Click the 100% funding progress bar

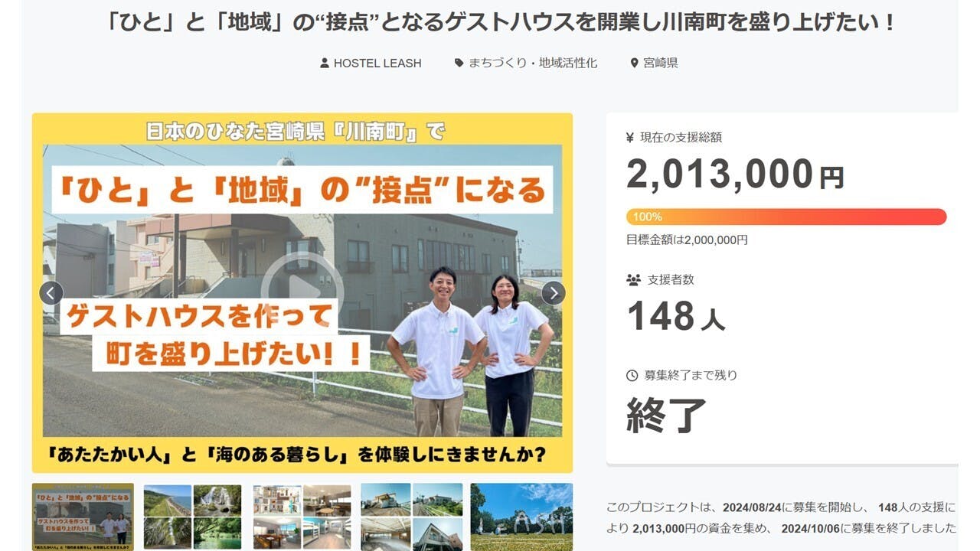(786, 217)
